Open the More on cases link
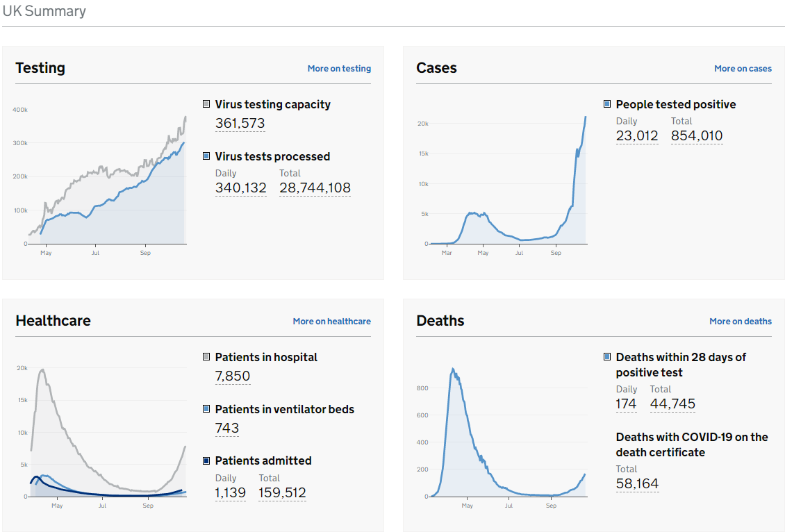Screen dimensions: 785x532 pyautogui.click(x=743, y=69)
